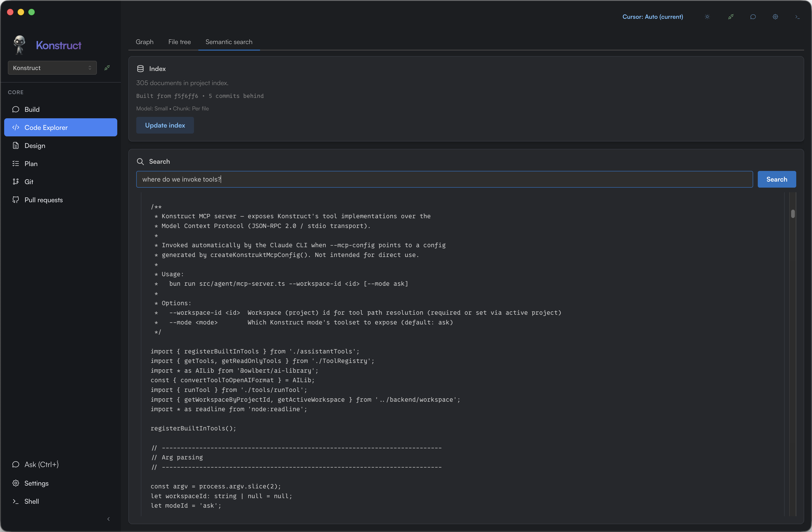The height and width of the screenshot is (532, 812).
Task: Click the green plug connection icon in top bar
Action: [730, 17]
